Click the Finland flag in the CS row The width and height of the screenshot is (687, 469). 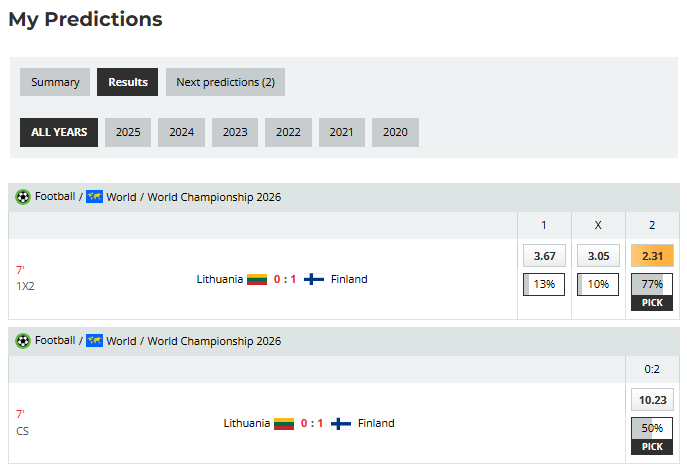(x=341, y=424)
